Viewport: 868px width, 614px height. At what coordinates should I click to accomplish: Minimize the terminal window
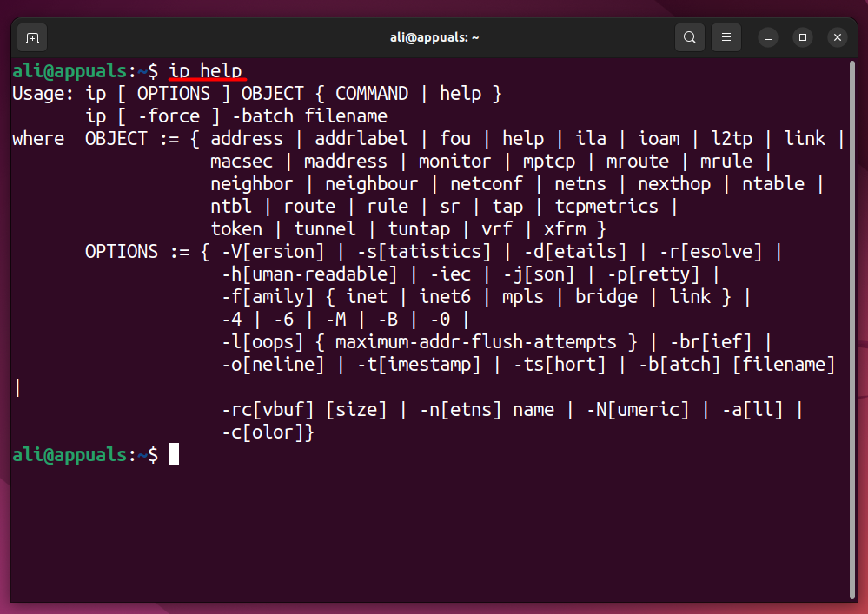pos(768,37)
